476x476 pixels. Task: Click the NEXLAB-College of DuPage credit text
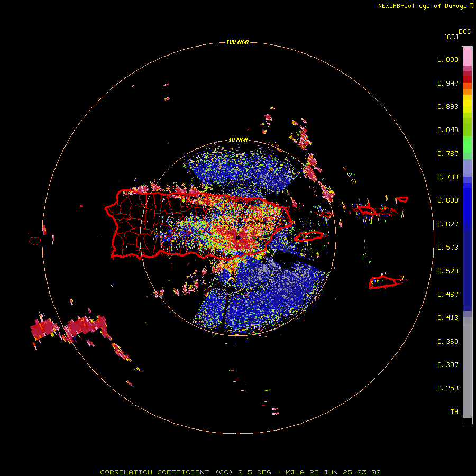click(422, 6)
